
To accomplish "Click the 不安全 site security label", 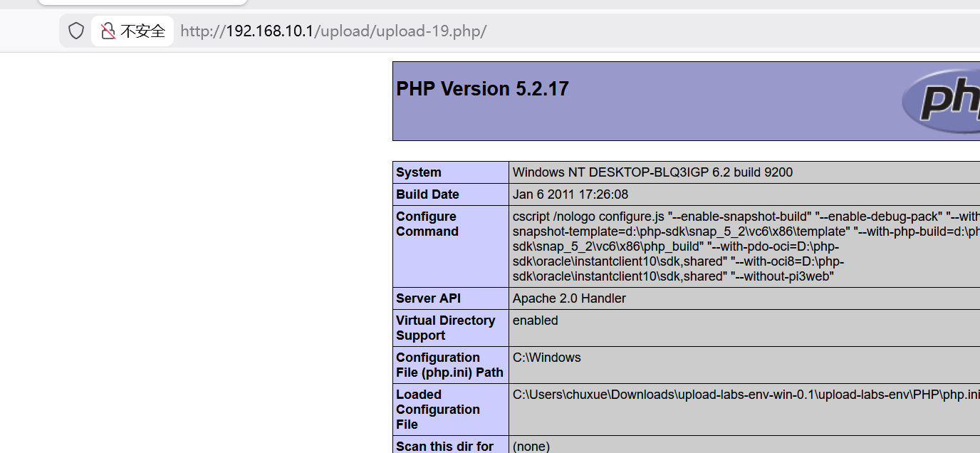I will pos(142,31).
